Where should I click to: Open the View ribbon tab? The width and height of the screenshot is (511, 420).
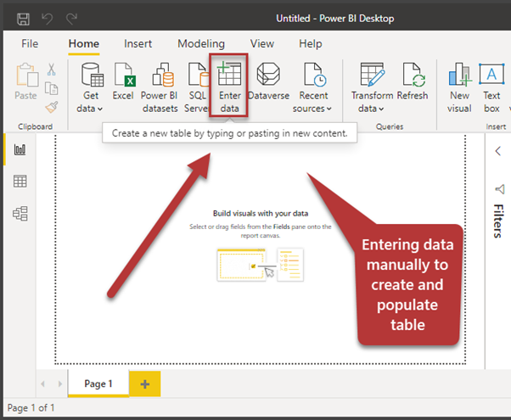click(x=262, y=43)
